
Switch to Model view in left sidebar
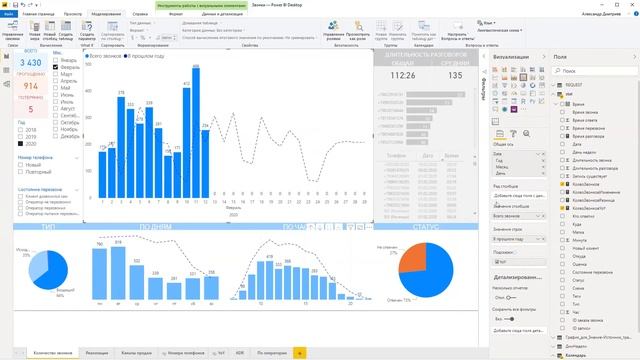coord(7,84)
